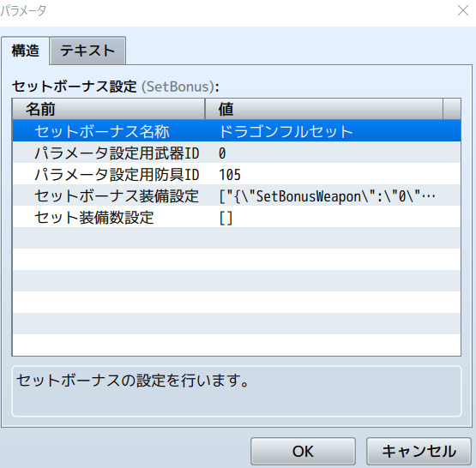The image size is (476, 468).
Task: Click the weapon ID value 0
Action: [222, 153]
